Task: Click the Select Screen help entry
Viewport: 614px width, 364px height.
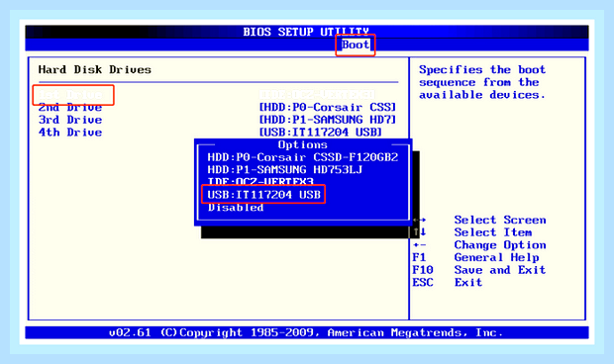Action: [x=500, y=220]
